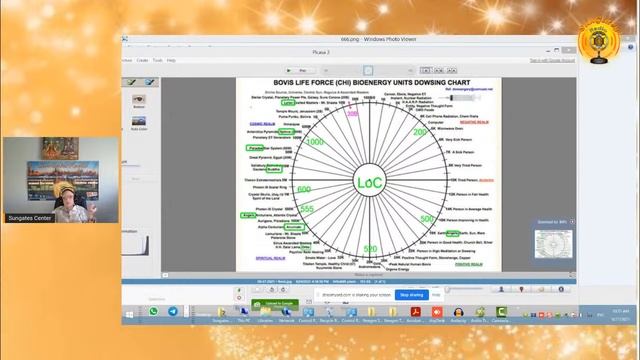
Task: Rotate the photo clockwise
Action: (x=283, y=289)
